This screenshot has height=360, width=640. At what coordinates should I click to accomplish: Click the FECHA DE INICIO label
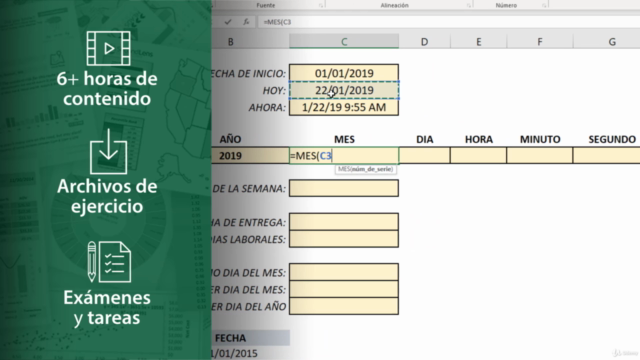click(249, 73)
